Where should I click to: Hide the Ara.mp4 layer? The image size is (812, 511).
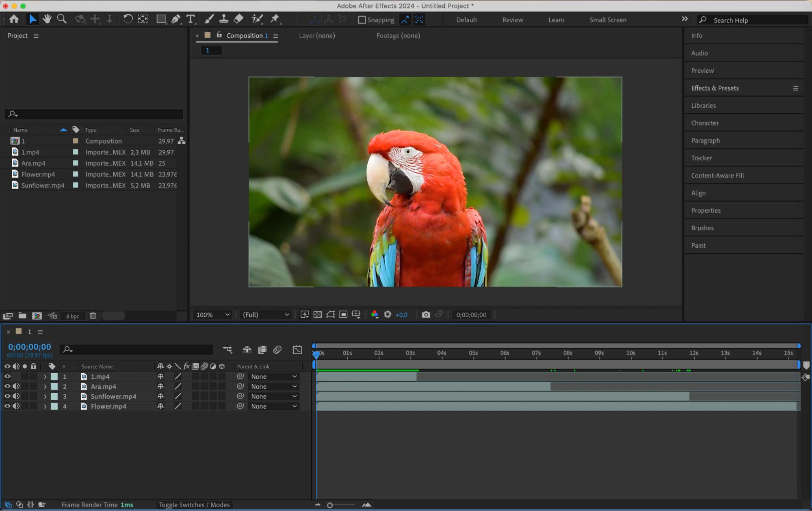(7, 386)
